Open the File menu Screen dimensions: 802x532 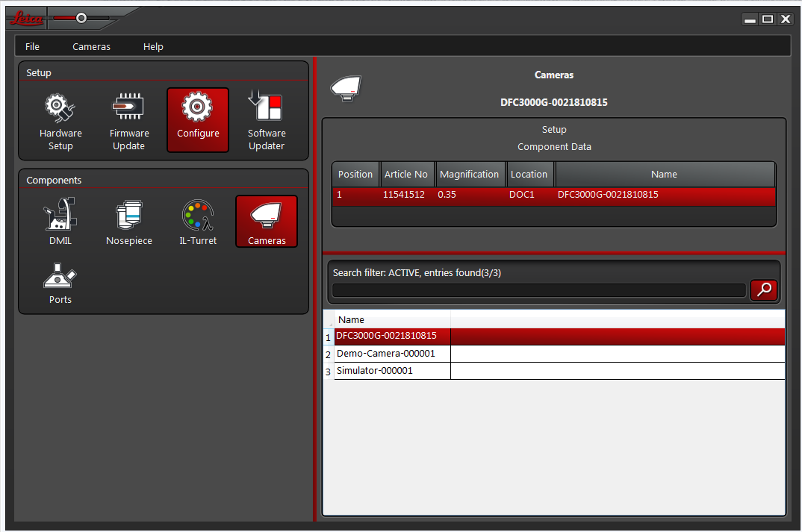click(32, 46)
